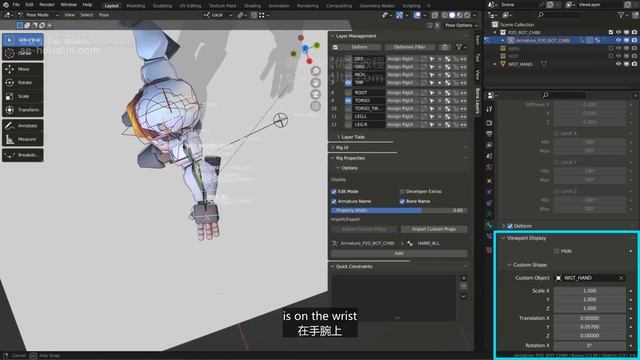The image size is (640, 360).
Task: Click the Blender logo menu
Action: coord(5,5)
